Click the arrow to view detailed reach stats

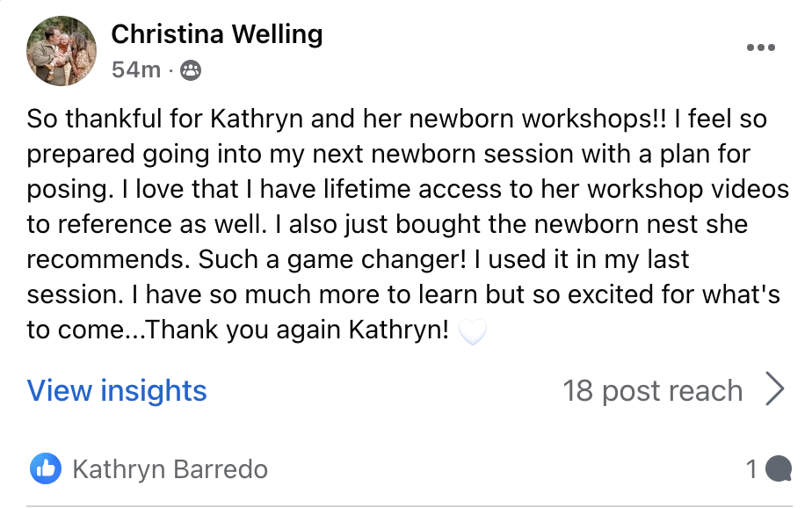point(776,389)
